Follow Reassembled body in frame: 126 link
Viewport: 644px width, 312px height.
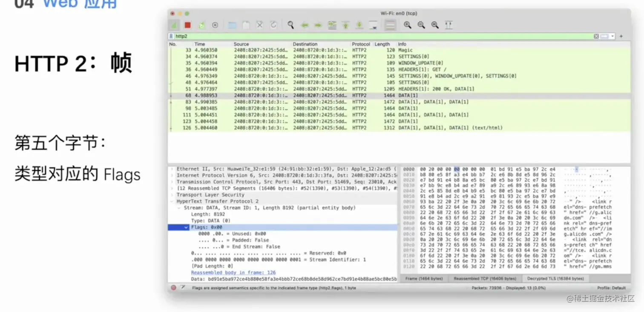coord(233,272)
